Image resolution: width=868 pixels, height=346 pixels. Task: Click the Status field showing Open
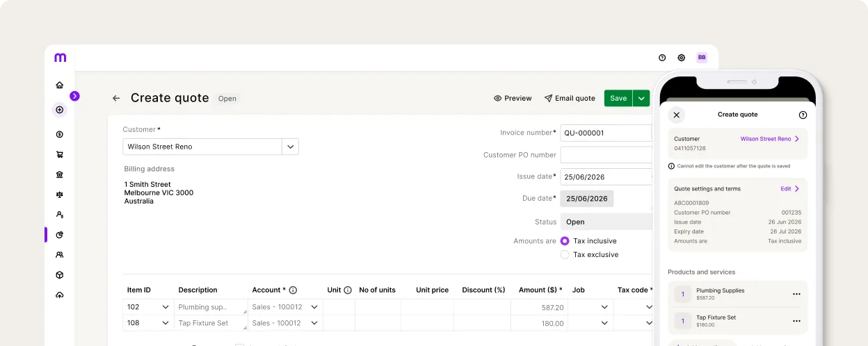coord(606,222)
